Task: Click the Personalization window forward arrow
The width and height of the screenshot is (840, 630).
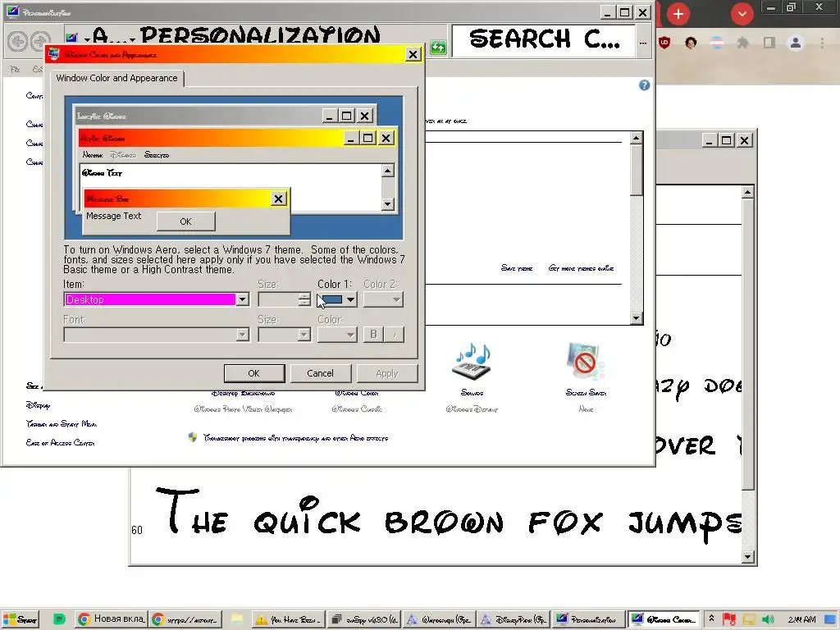Action: (40, 41)
